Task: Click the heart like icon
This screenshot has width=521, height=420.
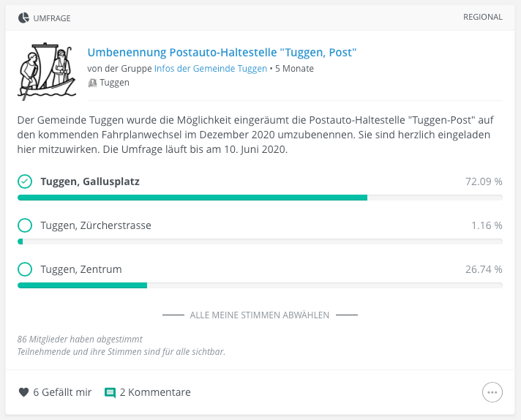Action: click(x=23, y=392)
